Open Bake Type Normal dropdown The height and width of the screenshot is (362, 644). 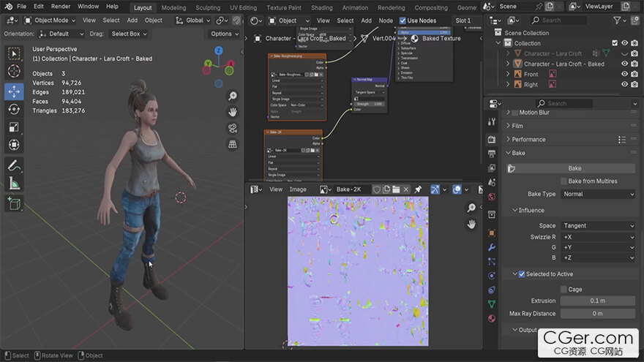(x=598, y=194)
